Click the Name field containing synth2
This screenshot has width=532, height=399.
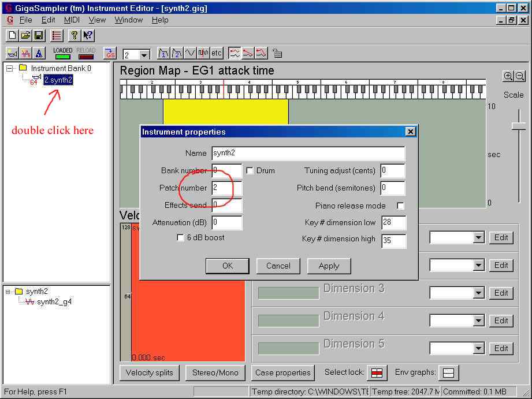[308, 154]
